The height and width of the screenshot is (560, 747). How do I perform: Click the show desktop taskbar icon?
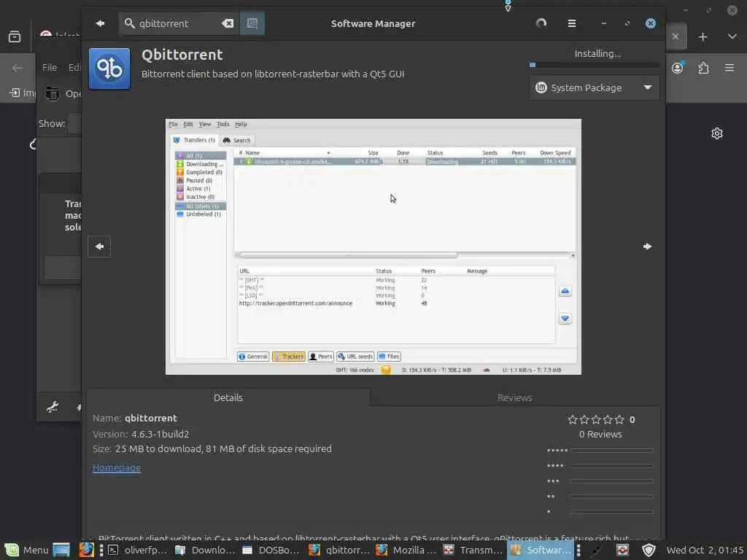coord(61,550)
